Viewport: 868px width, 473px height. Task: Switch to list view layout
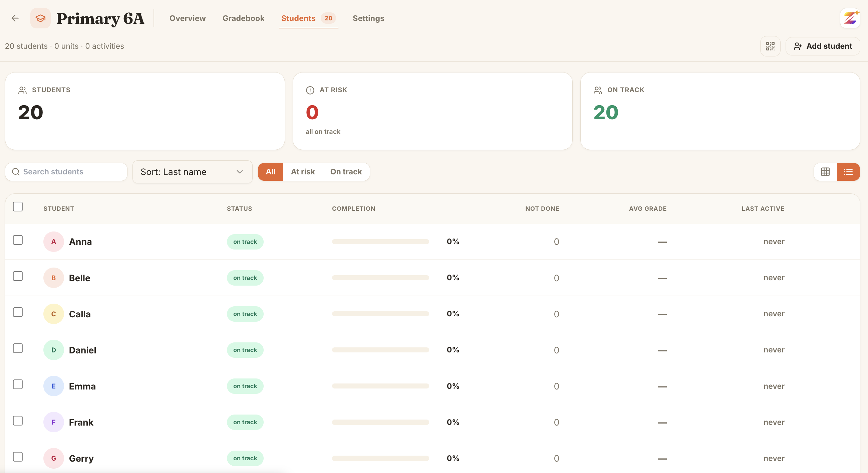848,172
